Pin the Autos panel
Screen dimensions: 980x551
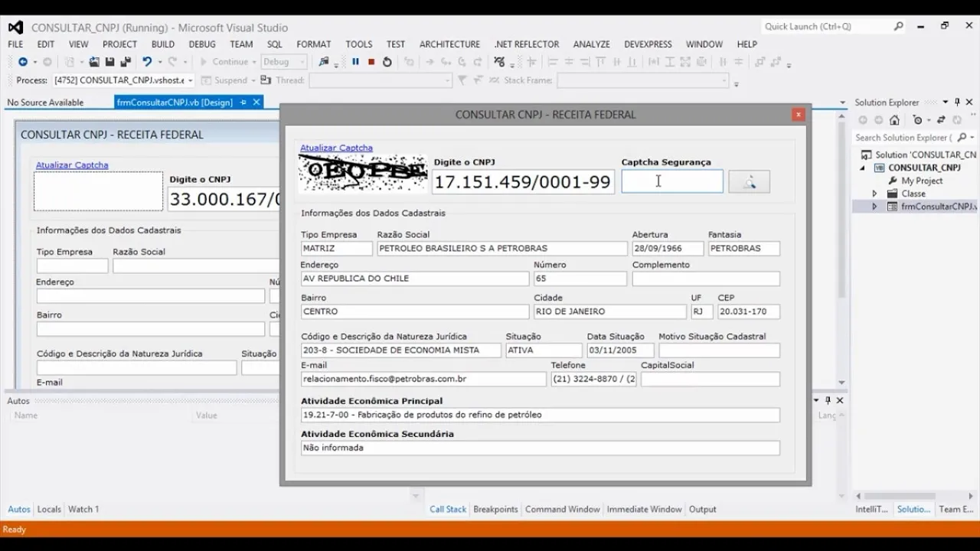click(x=828, y=400)
